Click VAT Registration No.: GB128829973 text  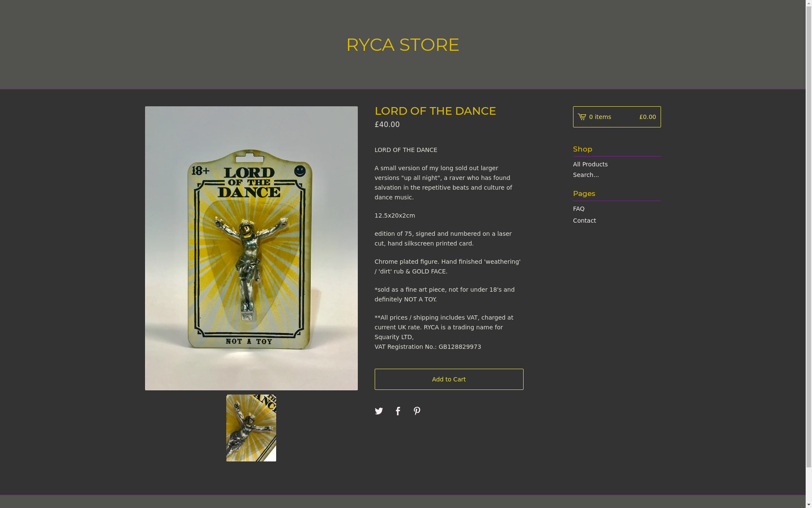click(x=428, y=347)
